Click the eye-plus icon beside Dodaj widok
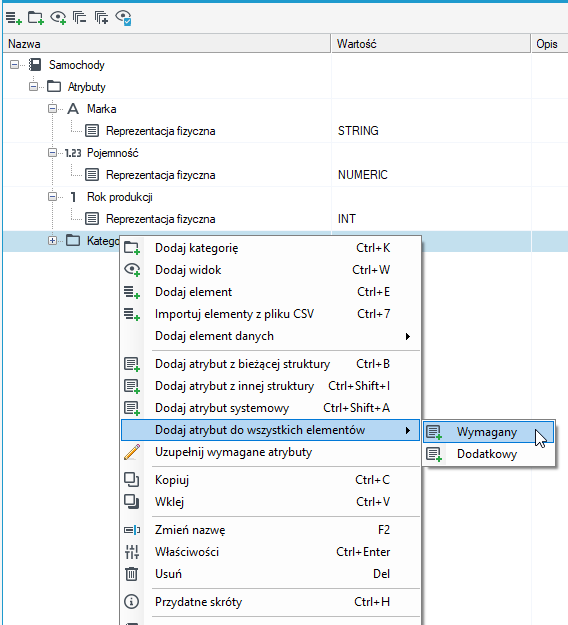The width and height of the screenshot is (568, 625). [132, 270]
